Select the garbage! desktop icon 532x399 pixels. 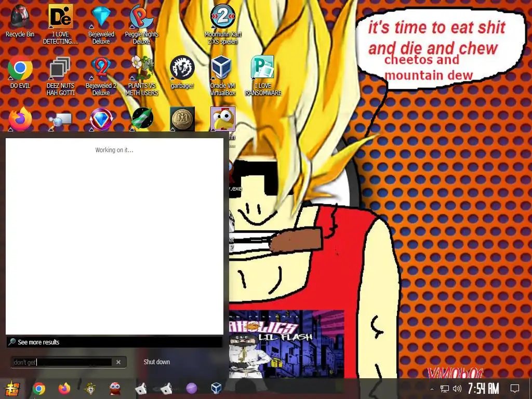click(x=182, y=72)
